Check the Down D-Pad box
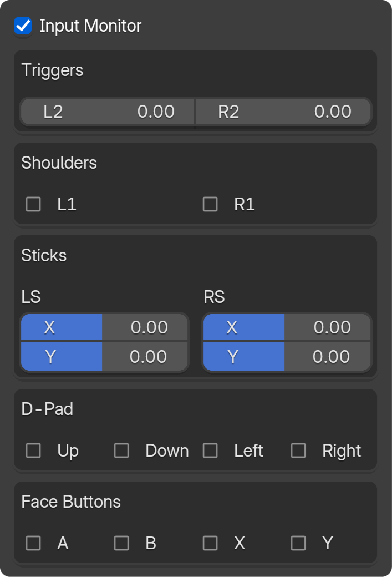Viewport: 392px width, 577px height. (121, 451)
